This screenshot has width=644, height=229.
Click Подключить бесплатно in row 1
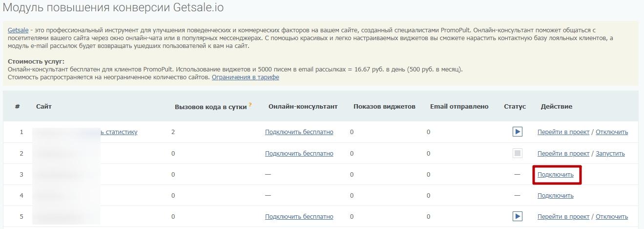click(x=299, y=132)
